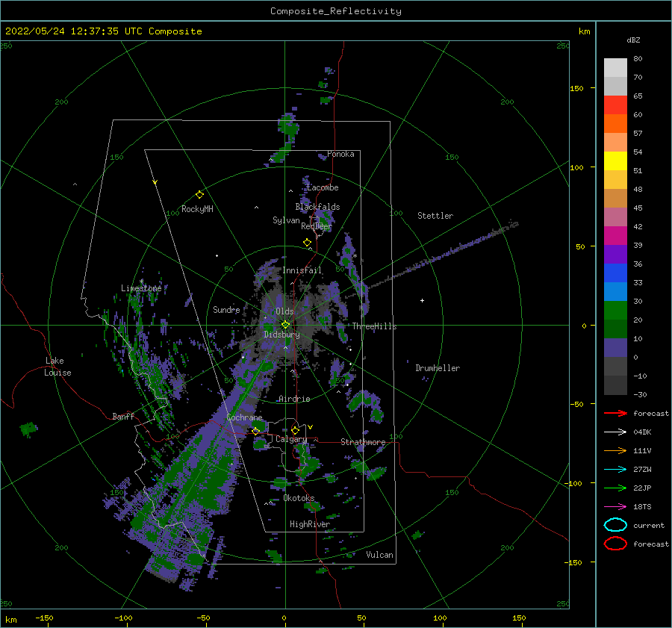This screenshot has height=628, width=672.
Task: Click the 22JP legend label
Action: coord(642,488)
